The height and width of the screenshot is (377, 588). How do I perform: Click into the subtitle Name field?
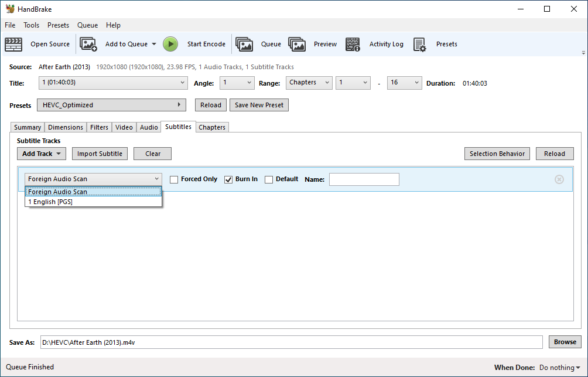pyautogui.click(x=364, y=179)
